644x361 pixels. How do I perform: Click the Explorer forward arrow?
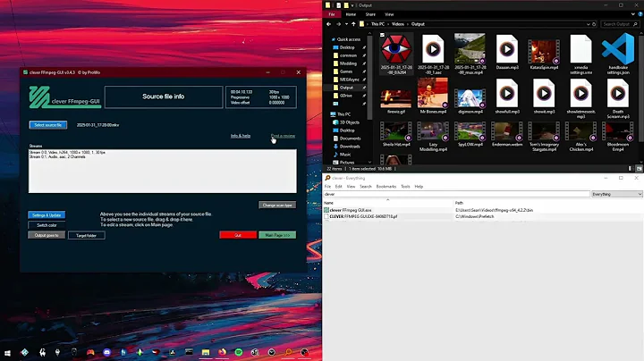click(x=338, y=24)
